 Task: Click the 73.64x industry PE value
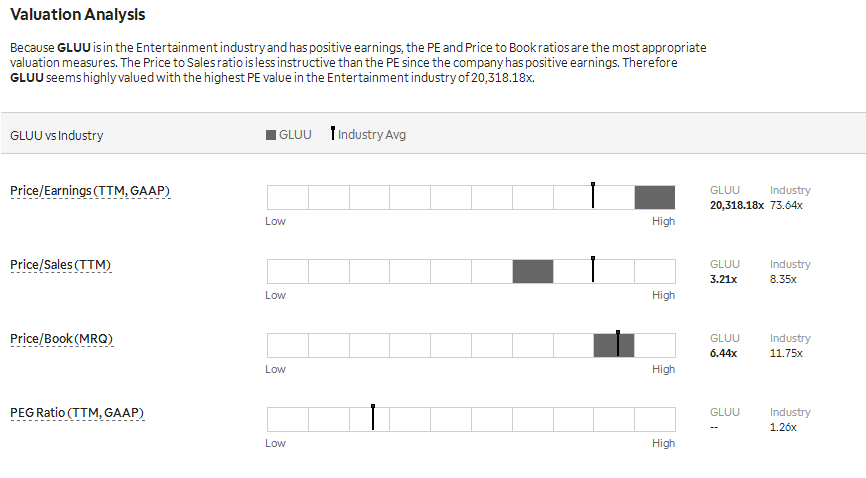point(786,206)
